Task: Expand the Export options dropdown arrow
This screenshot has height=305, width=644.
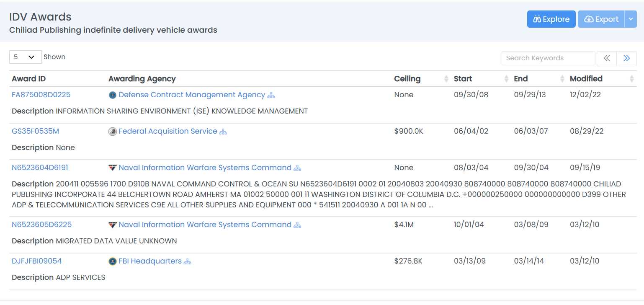Action: tap(631, 19)
